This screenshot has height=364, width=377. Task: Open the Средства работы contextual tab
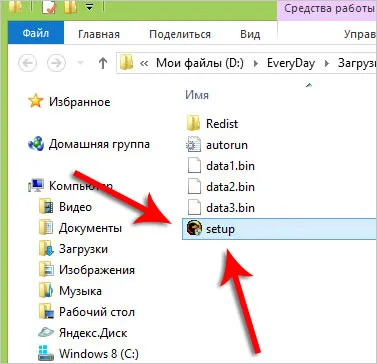point(327,9)
